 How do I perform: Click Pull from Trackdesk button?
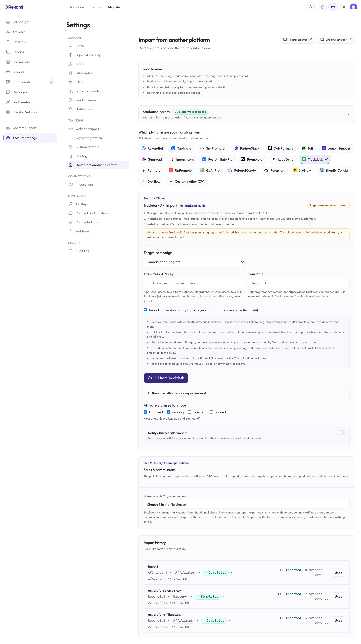[166, 378]
